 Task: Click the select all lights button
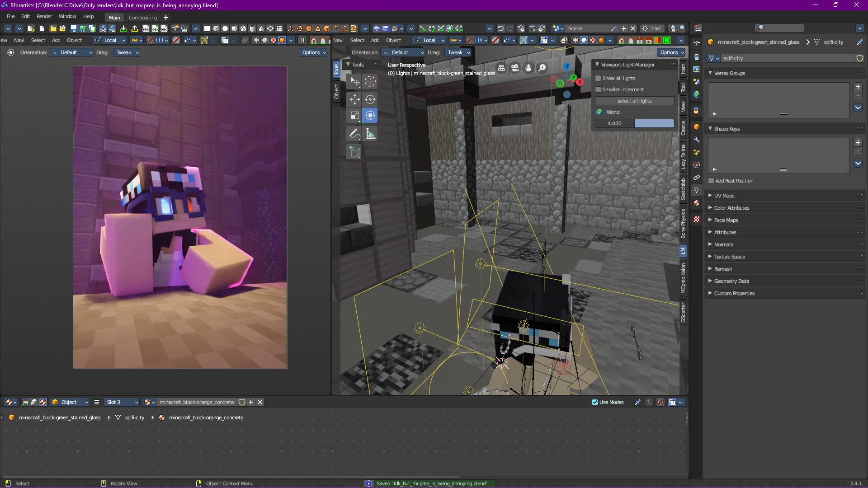coord(634,101)
